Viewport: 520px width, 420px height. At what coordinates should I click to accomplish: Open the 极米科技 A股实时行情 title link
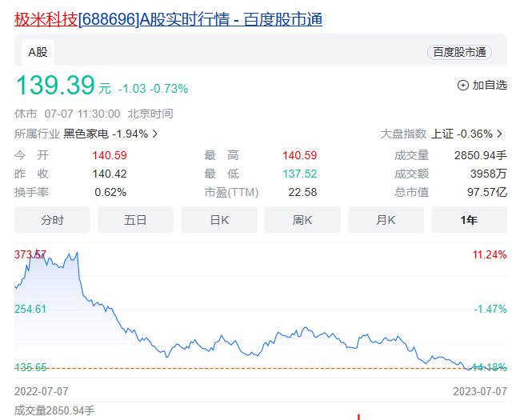tap(168, 19)
